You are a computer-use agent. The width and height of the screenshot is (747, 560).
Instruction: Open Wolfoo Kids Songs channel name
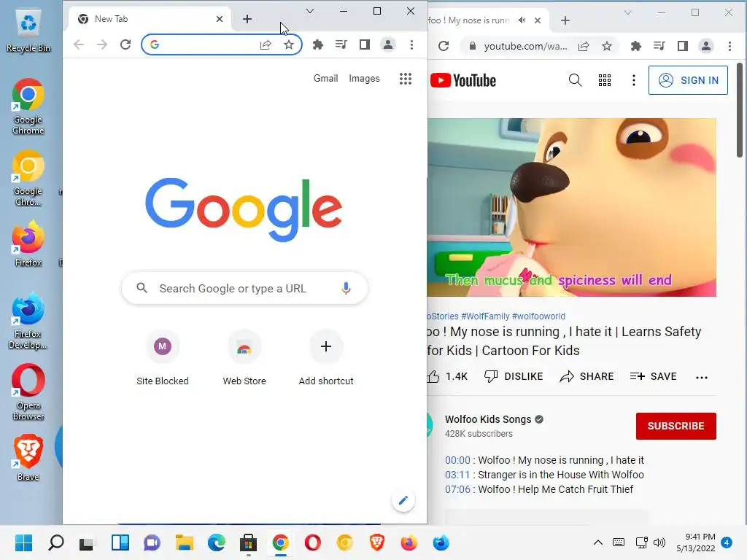pos(488,419)
